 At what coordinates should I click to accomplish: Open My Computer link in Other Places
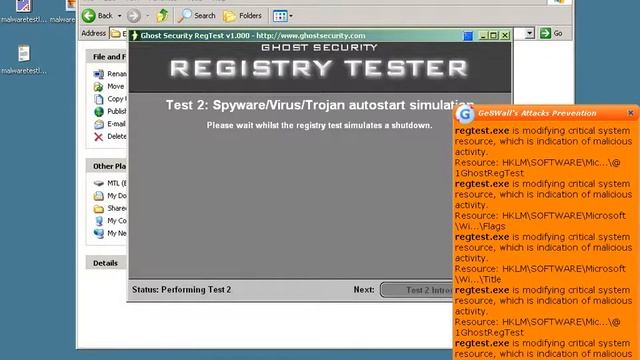[110, 221]
